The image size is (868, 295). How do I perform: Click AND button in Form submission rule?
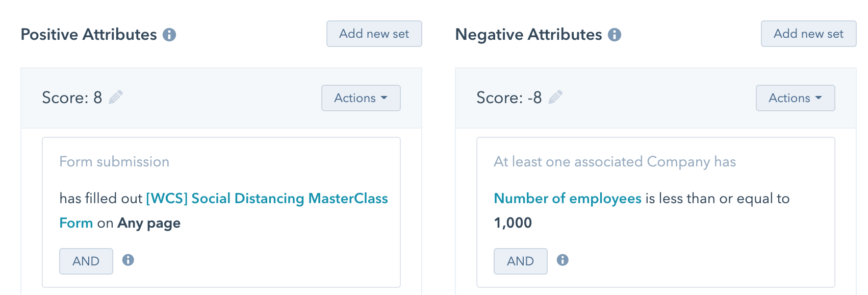tap(86, 261)
